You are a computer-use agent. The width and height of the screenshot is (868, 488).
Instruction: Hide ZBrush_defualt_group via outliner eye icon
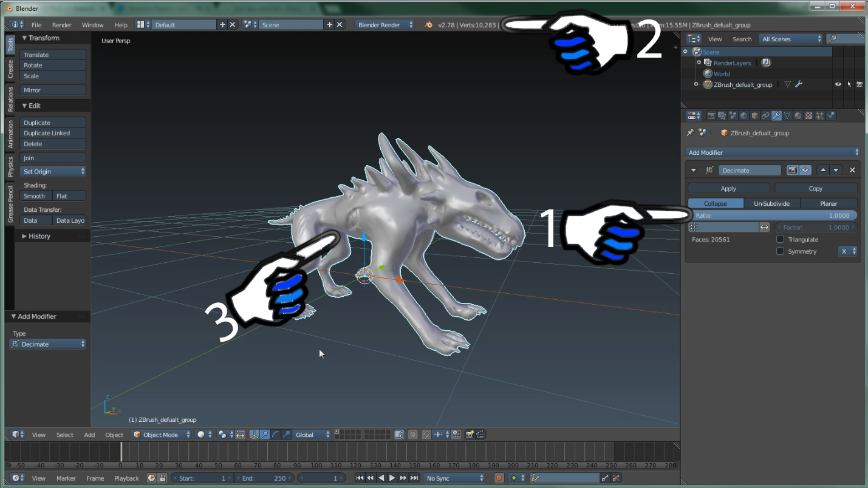pos(838,84)
